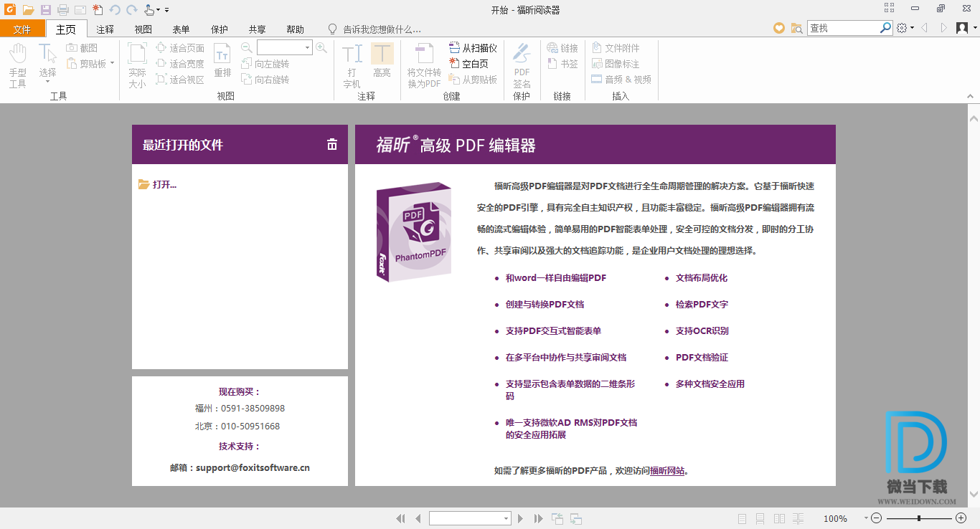Click Rotate Right (向右旋转)
980x529 pixels.
265,80
